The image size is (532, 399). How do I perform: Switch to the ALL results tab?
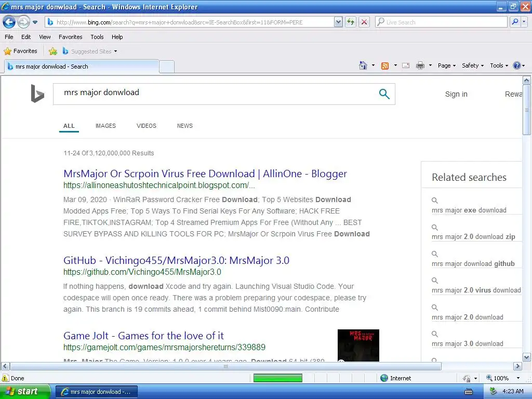(69, 126)
